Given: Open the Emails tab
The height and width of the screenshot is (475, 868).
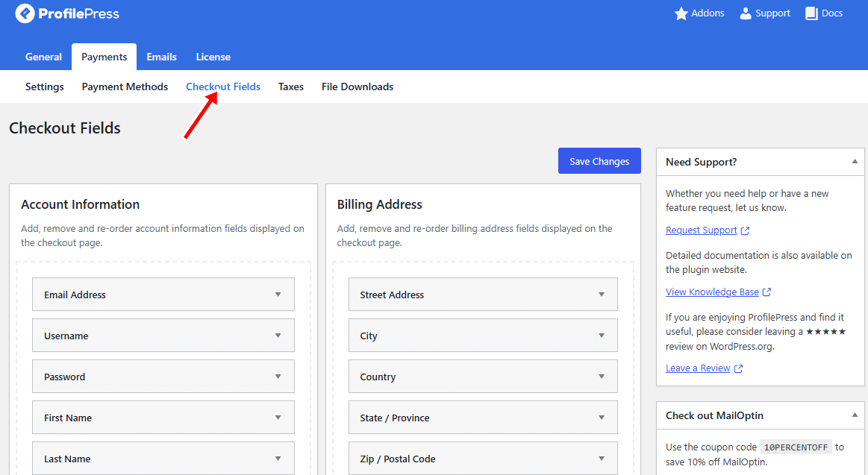Looking at the screenshot, I should click(x=161, y=57).
